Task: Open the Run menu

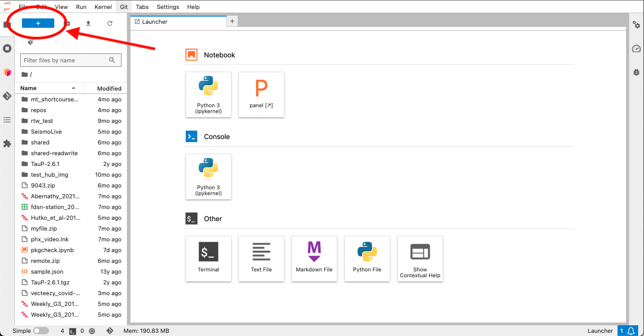Action: 81,7
